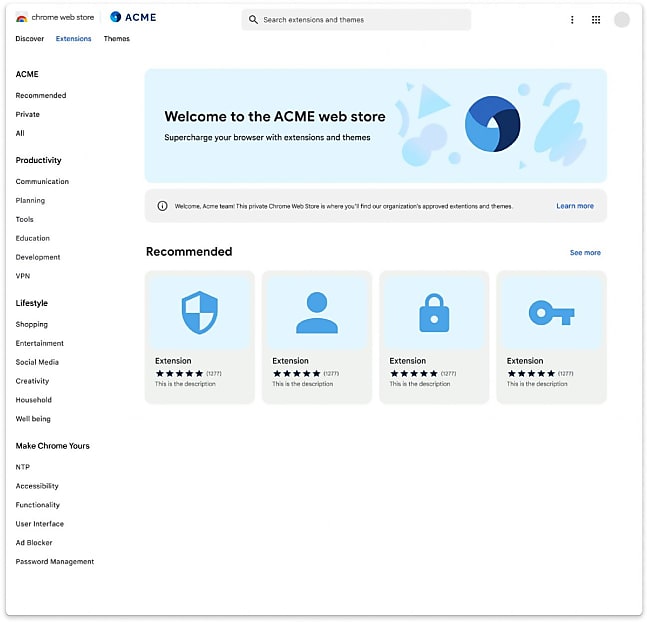Click the star rating on the shield extension
Screen dimensions: 647x622
click(179, 374)
